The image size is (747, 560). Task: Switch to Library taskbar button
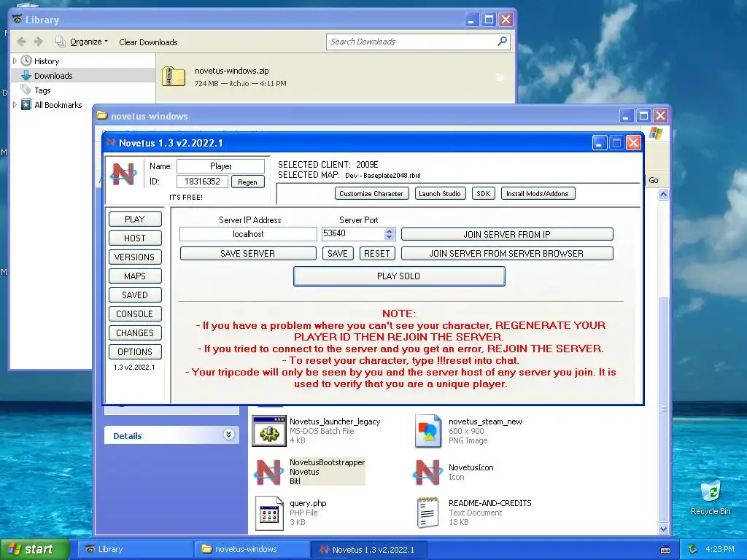(136, 549)
